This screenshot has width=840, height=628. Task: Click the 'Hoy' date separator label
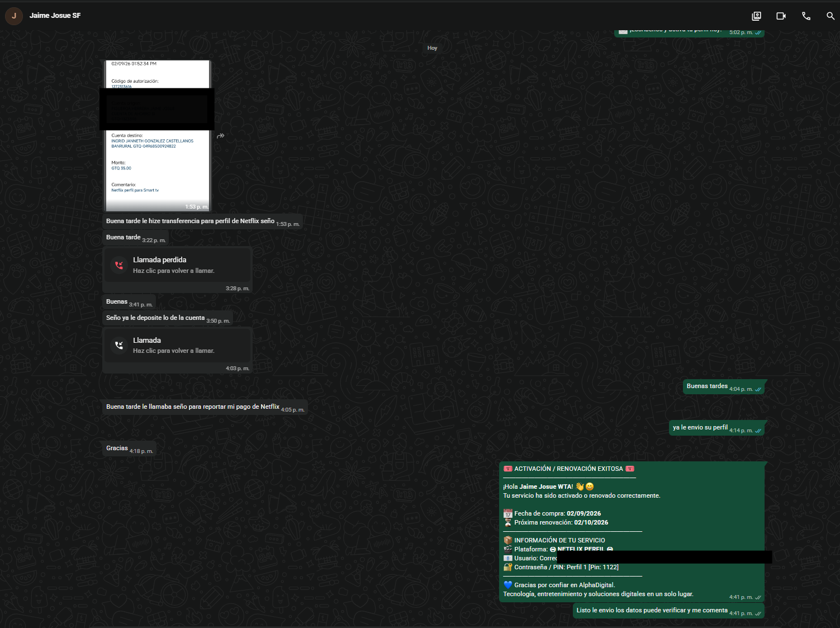click(432, 48)
